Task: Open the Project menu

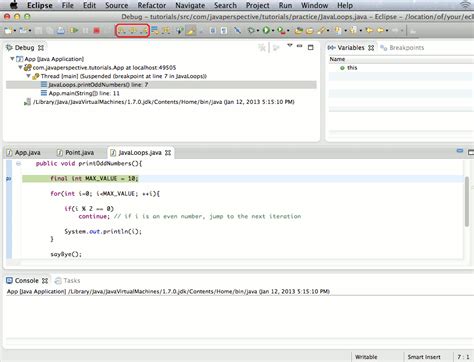Action: tap(257, 5)
